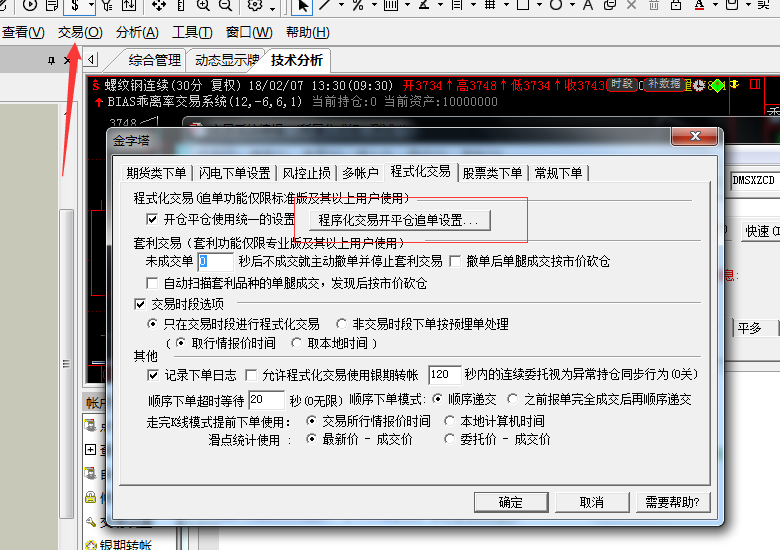
Task: Click the wrench icon in account list
Action: coord(91,522)
